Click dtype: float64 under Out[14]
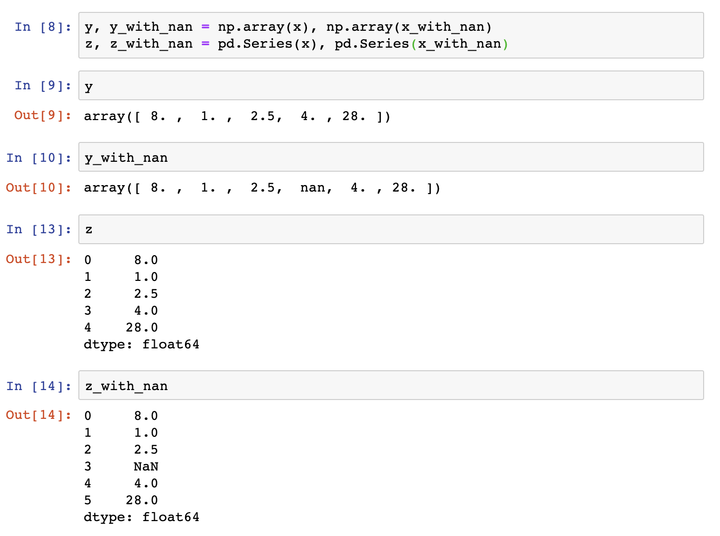720x536 pixels. tap(141, 517)
